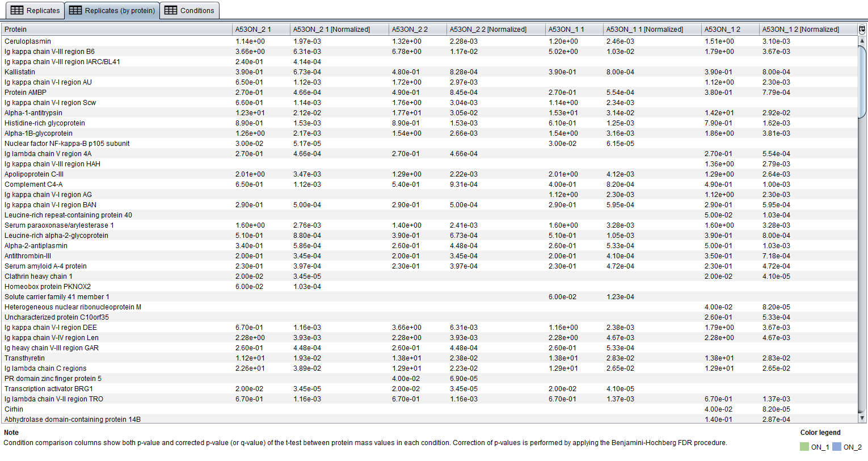Click the vertical scrollbar thumb
This screenshot has width=868, height=461.
tap(862, 79)
